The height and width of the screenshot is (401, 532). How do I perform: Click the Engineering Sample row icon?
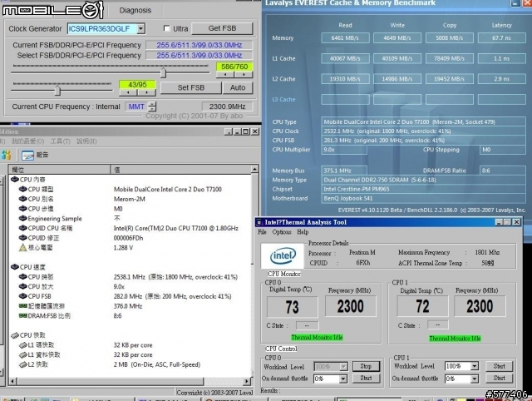(22, 218)
